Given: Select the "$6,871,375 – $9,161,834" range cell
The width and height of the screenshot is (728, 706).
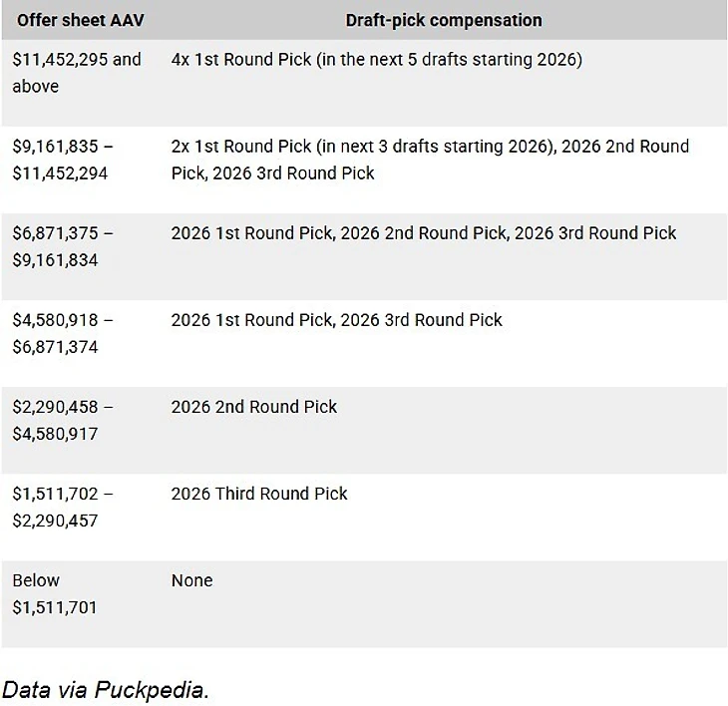Looking at the screenshot, I should pos(63,246).
